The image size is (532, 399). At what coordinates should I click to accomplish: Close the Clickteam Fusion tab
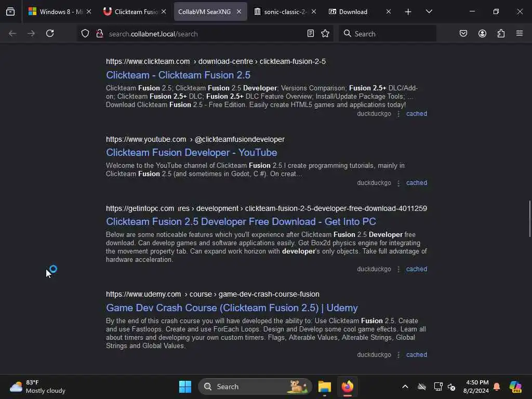click(164, 11)
